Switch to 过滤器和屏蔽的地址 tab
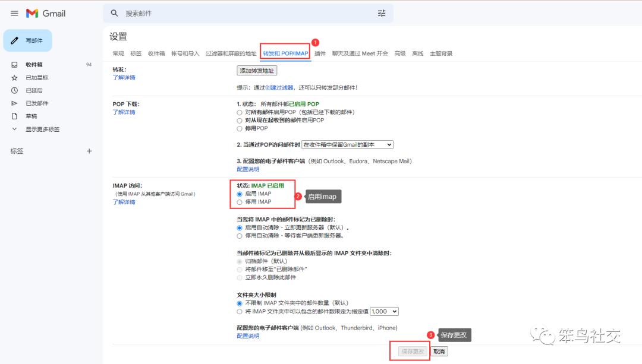The width and height of the screenshot is (642, 364). tap(231, 53)
